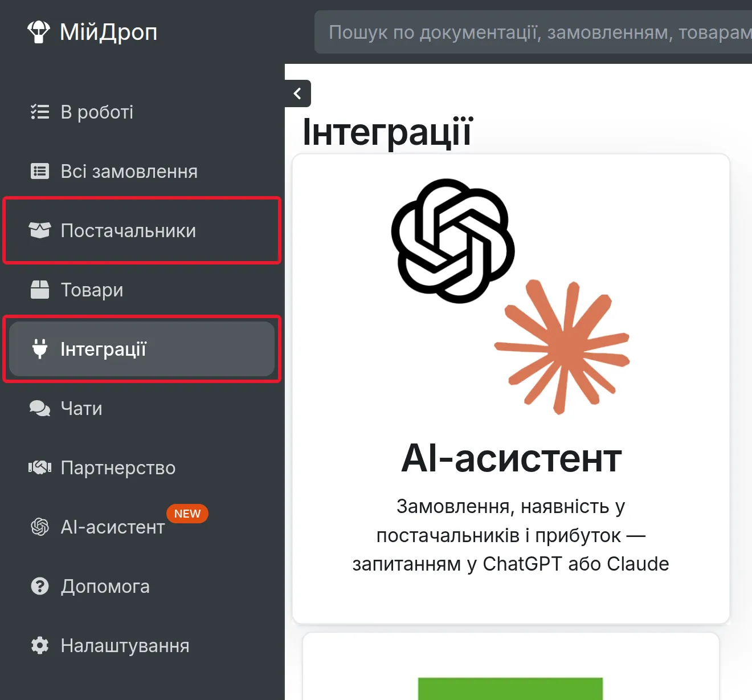Image resolution: width=752 pixels, height=700 pixels.
Task: Open the Допомога section
Action: tap(142, 586)
